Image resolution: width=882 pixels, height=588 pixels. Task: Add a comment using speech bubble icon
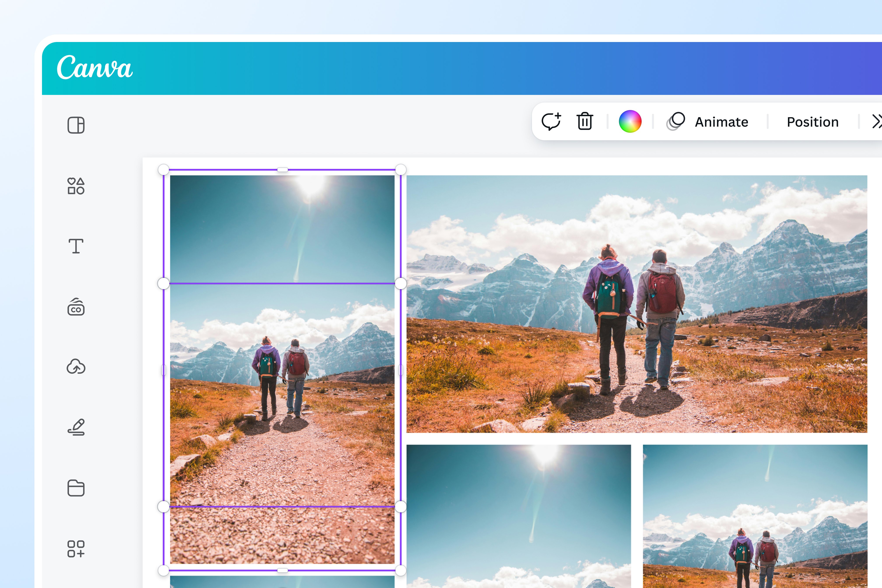coord(551,121)
